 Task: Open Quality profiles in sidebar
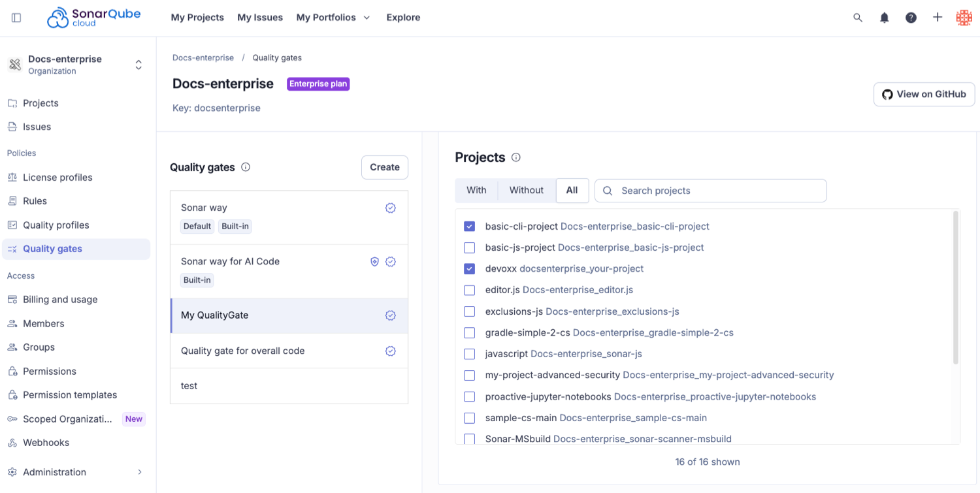point(77,225)
